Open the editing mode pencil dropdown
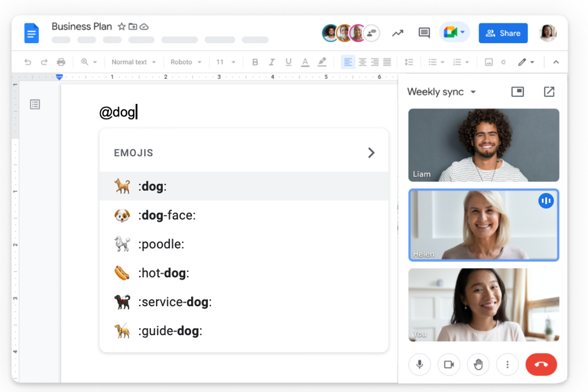The width and height of the screenshot is (588, 392). pyautogui.click(x=526, y=62)
